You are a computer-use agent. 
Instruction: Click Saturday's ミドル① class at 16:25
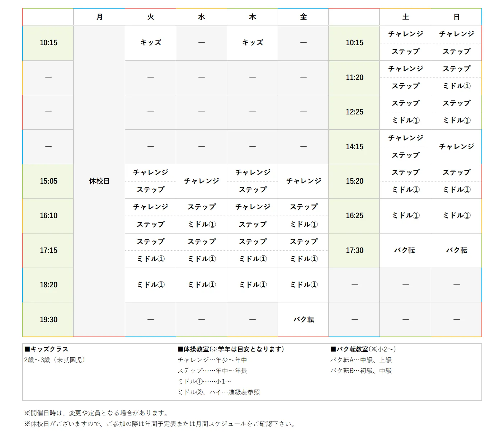(405, 216)
